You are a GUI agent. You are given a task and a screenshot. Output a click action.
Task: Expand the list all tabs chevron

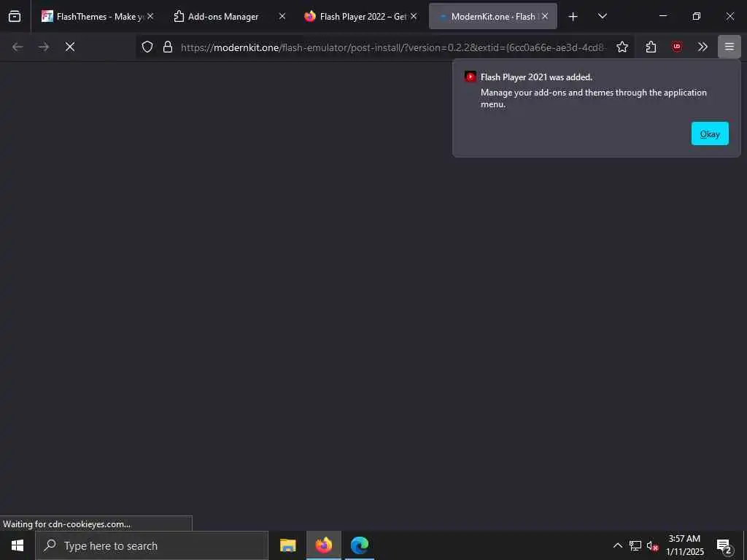(x=602, y=16)
